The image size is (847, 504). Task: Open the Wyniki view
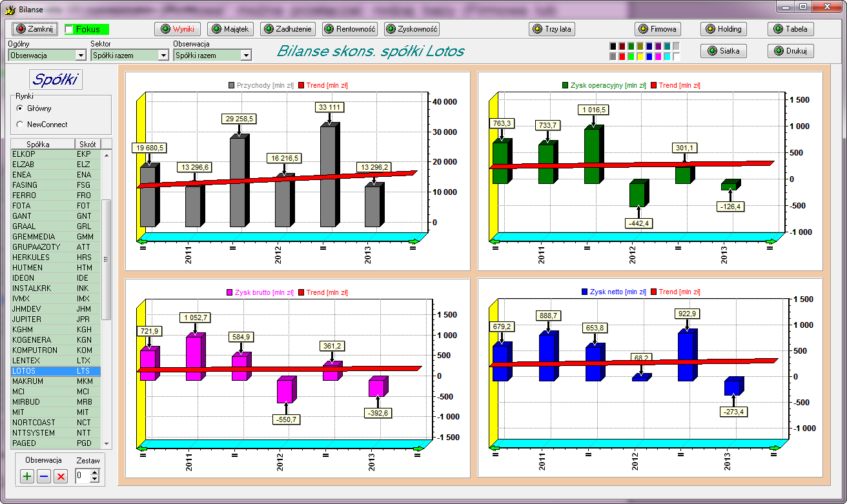click(178, 29)
